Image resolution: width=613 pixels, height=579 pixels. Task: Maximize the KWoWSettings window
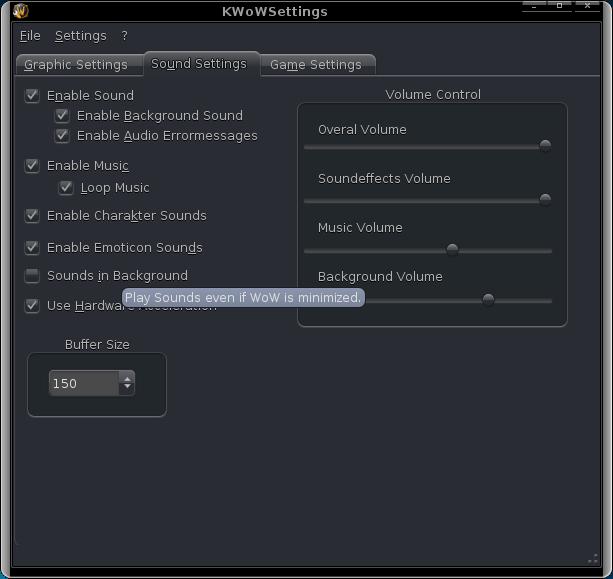point(559,6)
